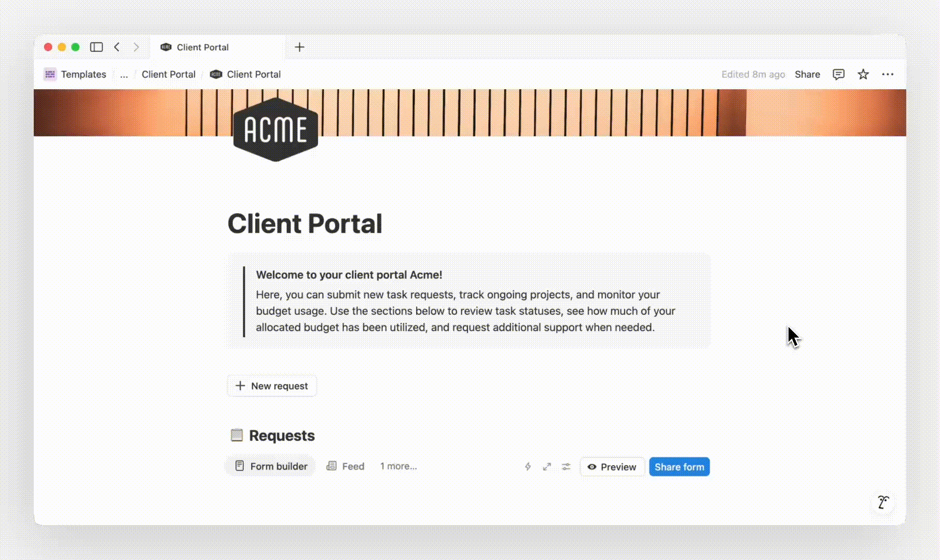
Task: Expand the '1 more...' views list
Action: [398, 466]
